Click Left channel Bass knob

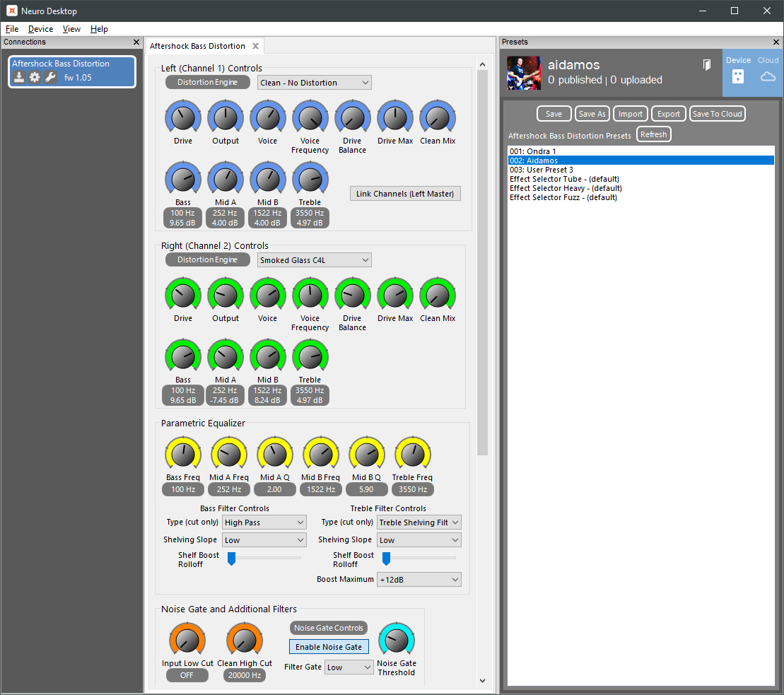click(183, 180)
